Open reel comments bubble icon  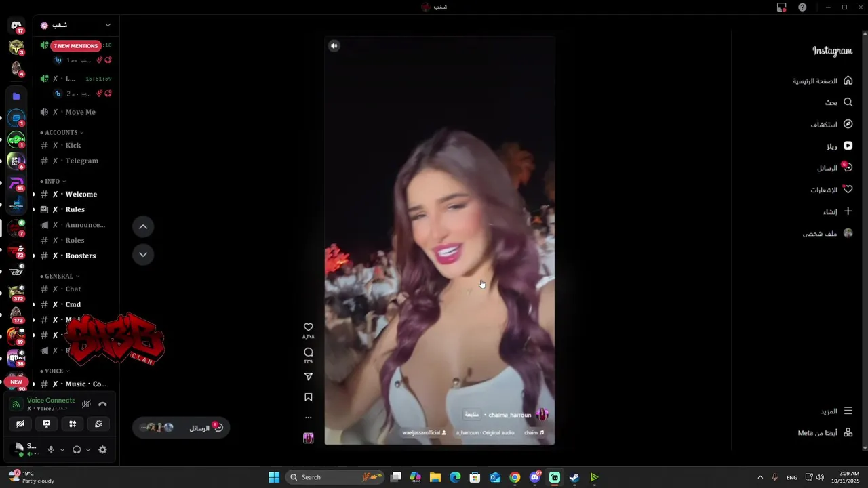pos(309,352)
